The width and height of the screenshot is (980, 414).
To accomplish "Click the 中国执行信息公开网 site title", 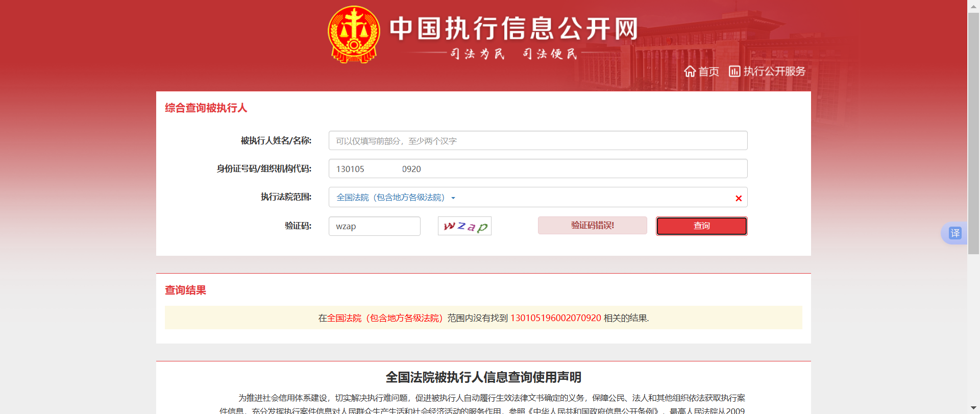I will pos(513,29).
